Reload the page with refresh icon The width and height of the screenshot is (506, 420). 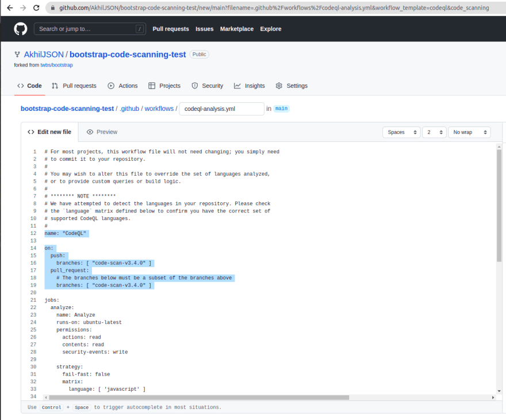click(x=36, y=7)
